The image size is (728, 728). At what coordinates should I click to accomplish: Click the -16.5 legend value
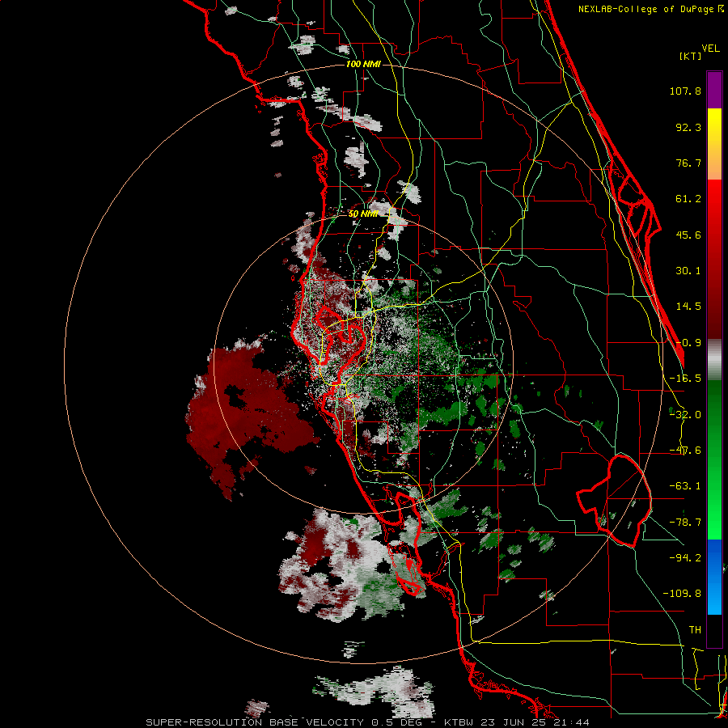pos(685,379)
